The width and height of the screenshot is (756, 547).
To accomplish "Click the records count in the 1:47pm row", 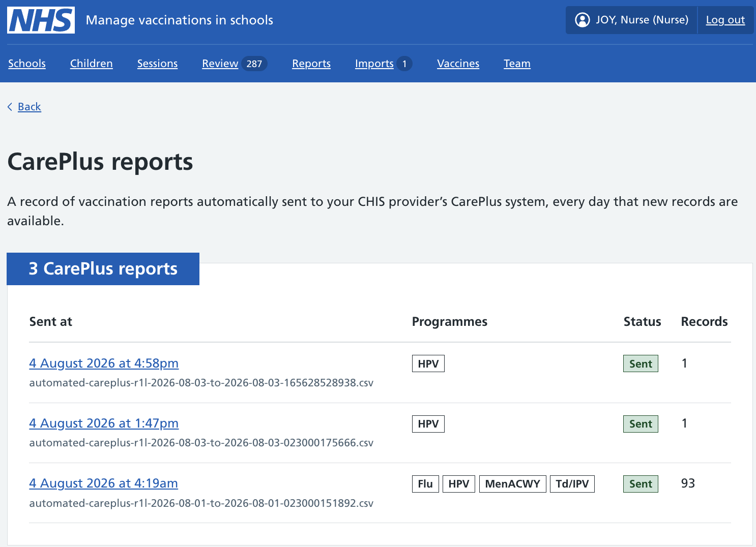I will point(684,423).
